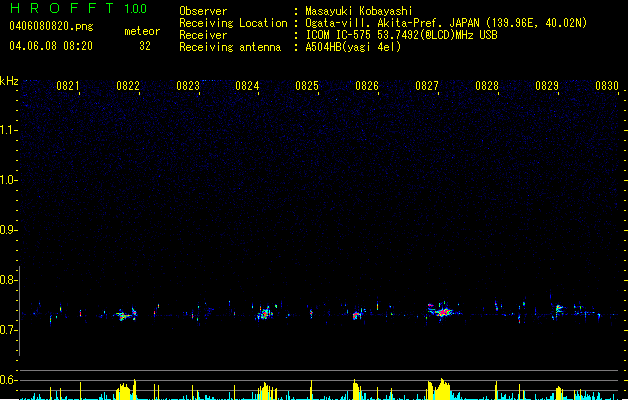Click the 0827 time marker
Viewport: 629px width, 400px height.
point(427,86)
